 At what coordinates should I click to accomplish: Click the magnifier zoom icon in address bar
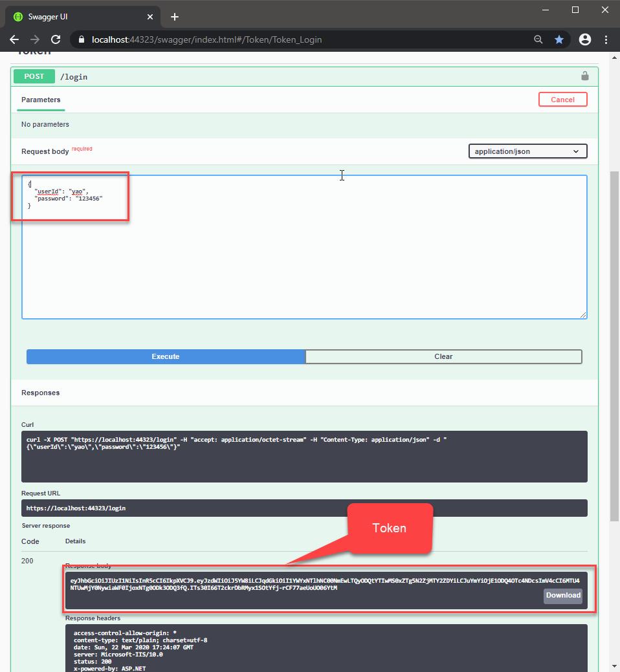pos(538,39)
